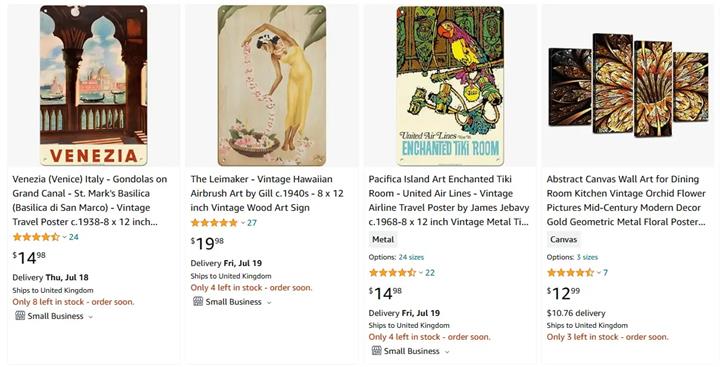Image resolution: width=720 pixels, height=367 pixels.
Task: Open Venezia Italy Gondolas poster title link
Action: (90, 200)
